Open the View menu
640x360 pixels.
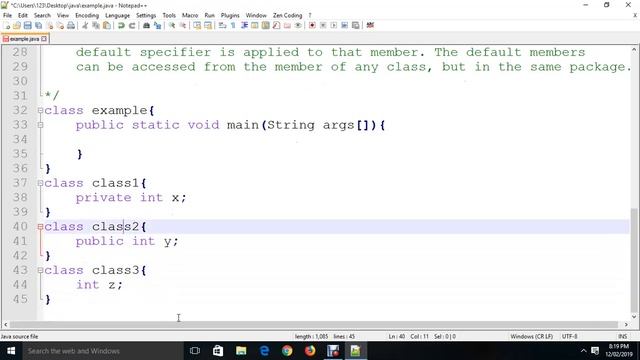coord(62,16)
